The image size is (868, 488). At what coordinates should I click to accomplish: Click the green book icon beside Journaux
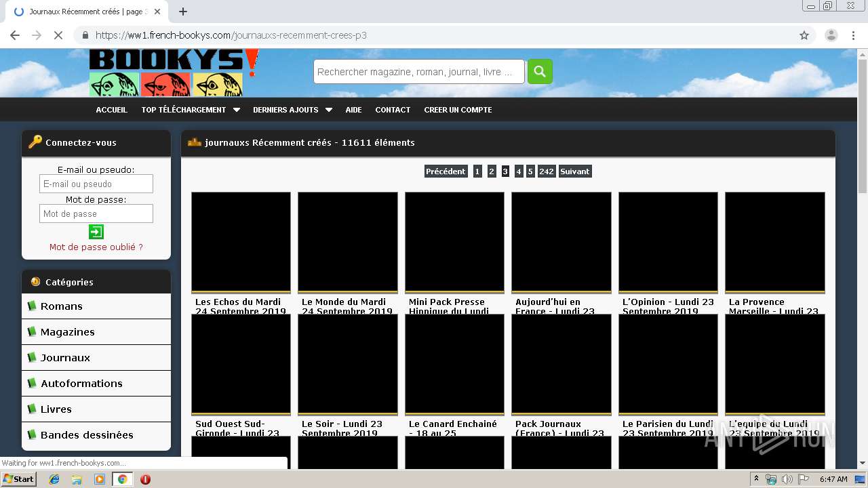click(31, 357)
